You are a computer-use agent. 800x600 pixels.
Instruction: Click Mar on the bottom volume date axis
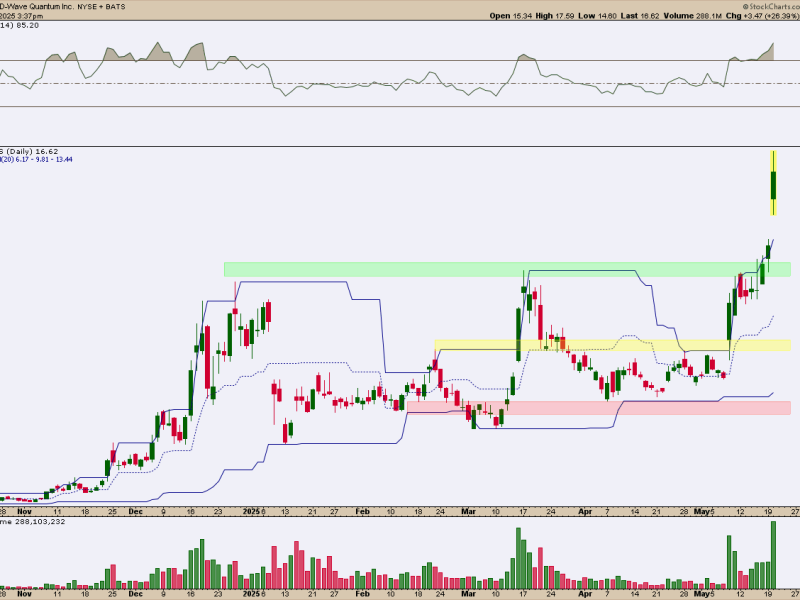(x=468, y=594)
